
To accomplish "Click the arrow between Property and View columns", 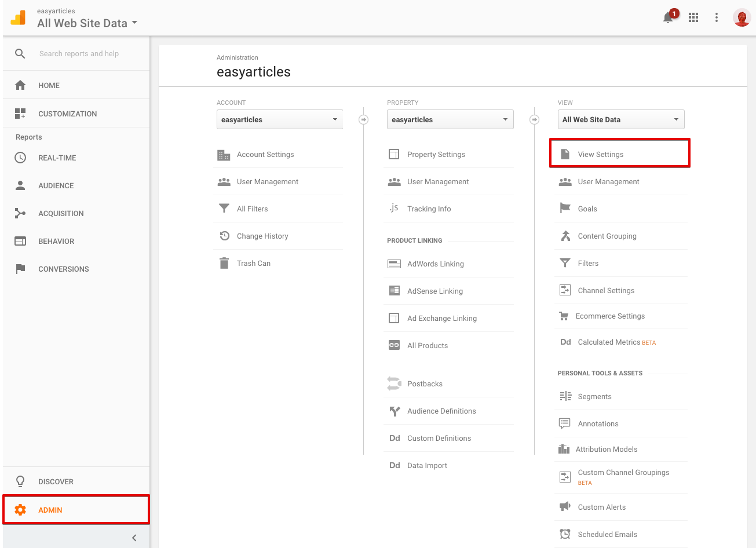I will coord(535,120).
